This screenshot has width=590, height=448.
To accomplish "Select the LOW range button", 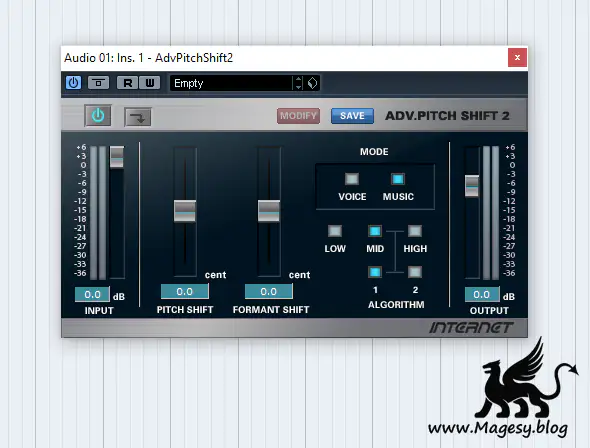I will point(335,231).
